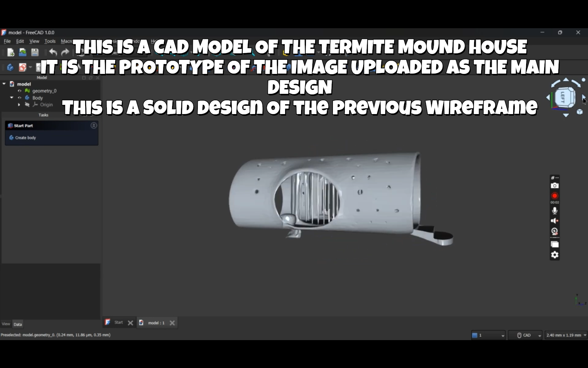Stop recording with the red record button
The width and height of the screenshot is (588, 368).
click(555, 196)
